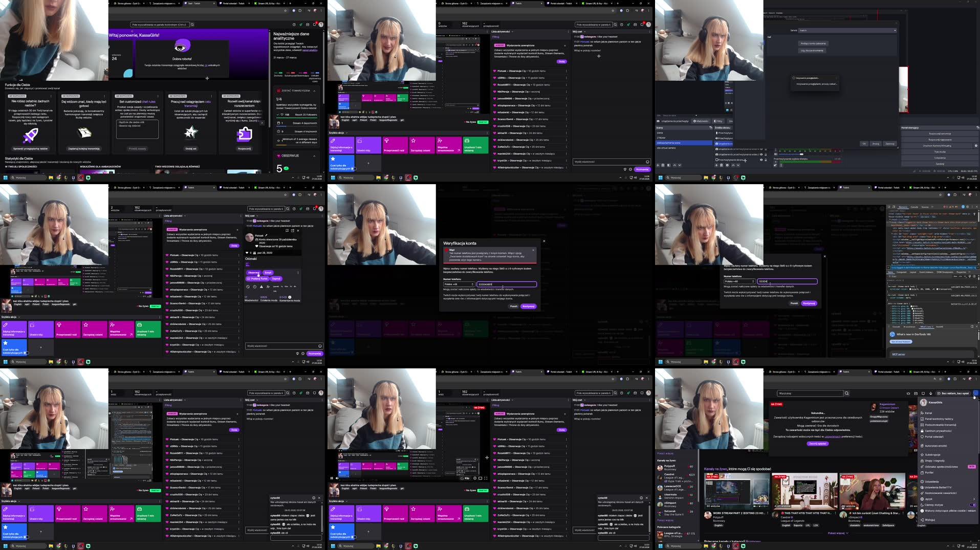Click the Wyszukaj search field on Twitch homepage
This screenshot has height=550, width=980.
810,393
